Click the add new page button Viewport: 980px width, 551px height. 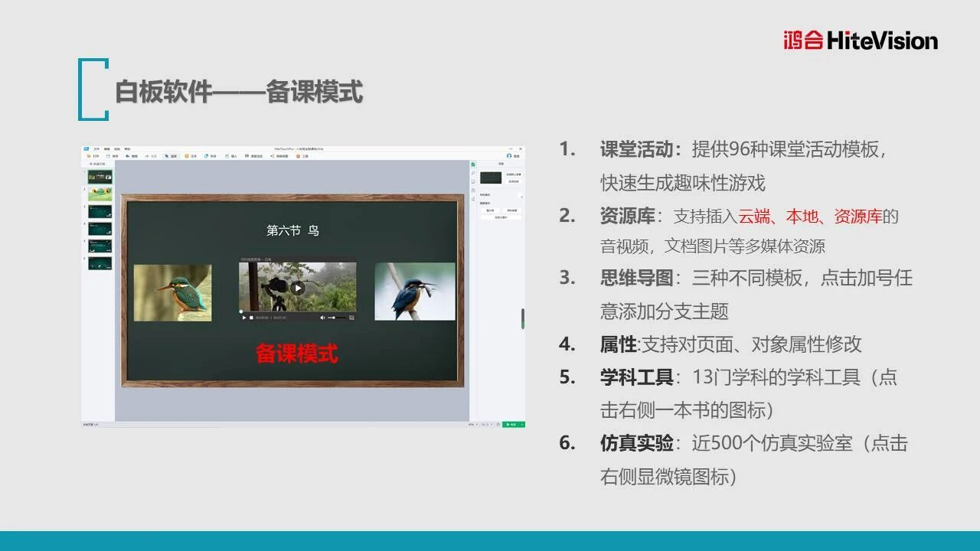click(x=98, y=164)
